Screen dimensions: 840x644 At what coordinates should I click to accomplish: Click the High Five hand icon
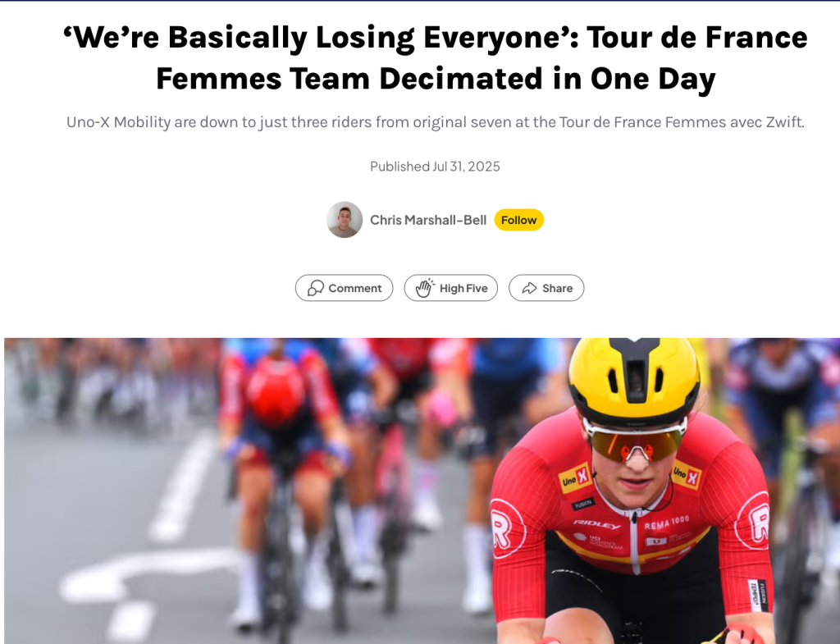point(424,288)
